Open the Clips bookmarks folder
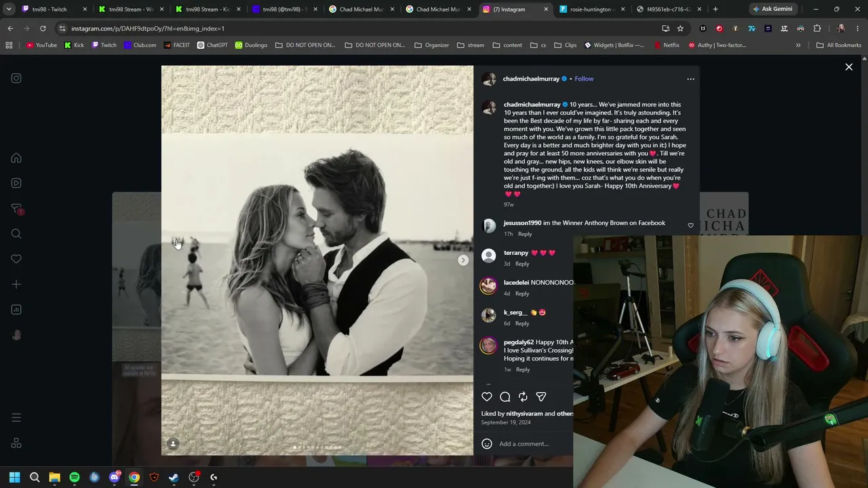The width and height of the screenshot is (868, 488). 565,45
